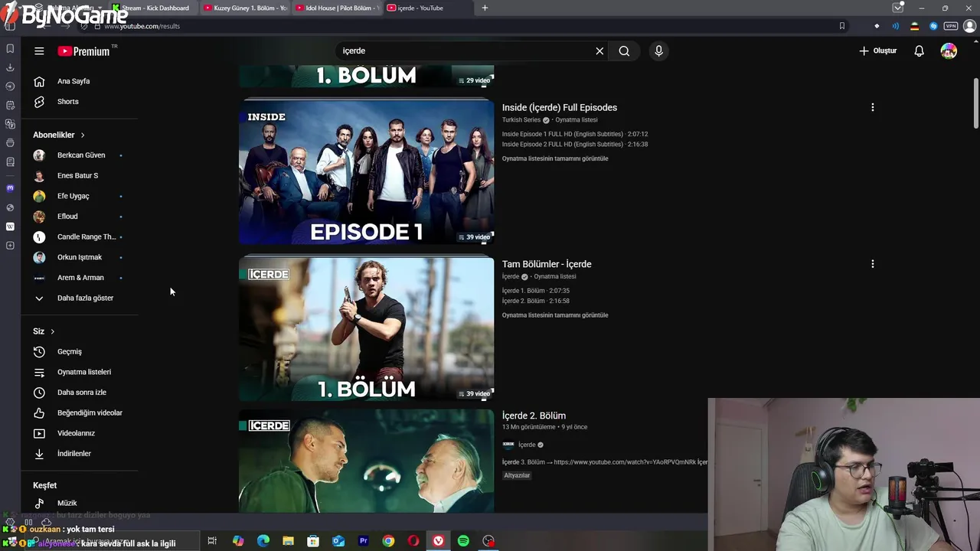Open Google Chrome from the taskbar

click(388, 541)
